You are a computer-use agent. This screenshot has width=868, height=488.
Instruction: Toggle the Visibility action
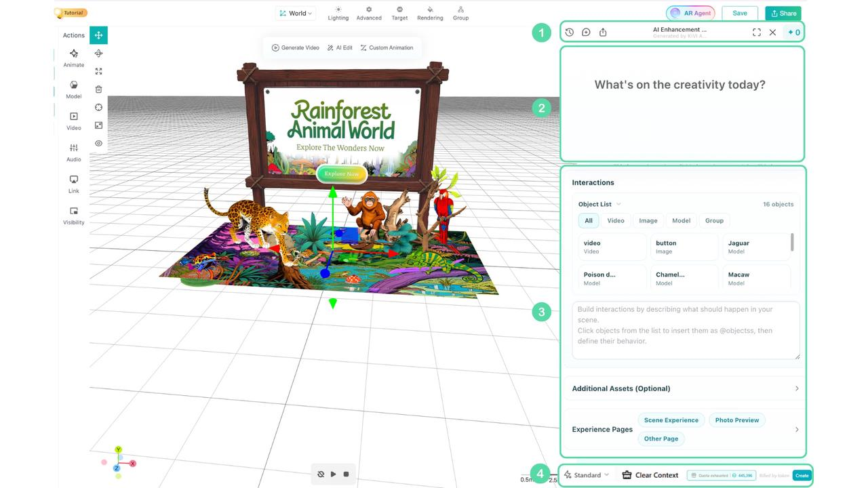pyautogui.click(x=73, y=215)
